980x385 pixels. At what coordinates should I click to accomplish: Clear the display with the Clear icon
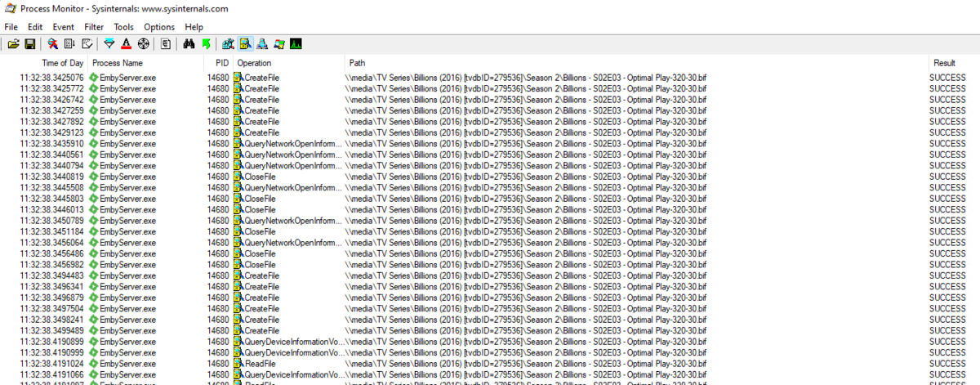87,43
